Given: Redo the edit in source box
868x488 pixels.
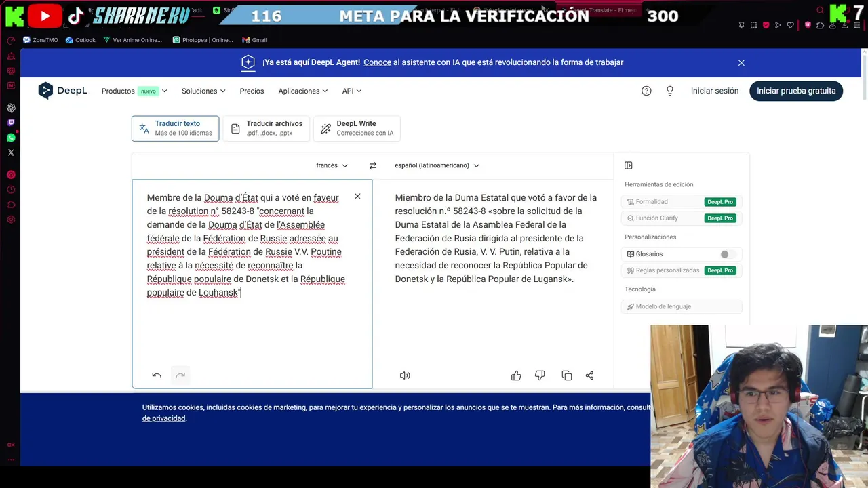Looking at the screenshot, I should click(180, 375).
